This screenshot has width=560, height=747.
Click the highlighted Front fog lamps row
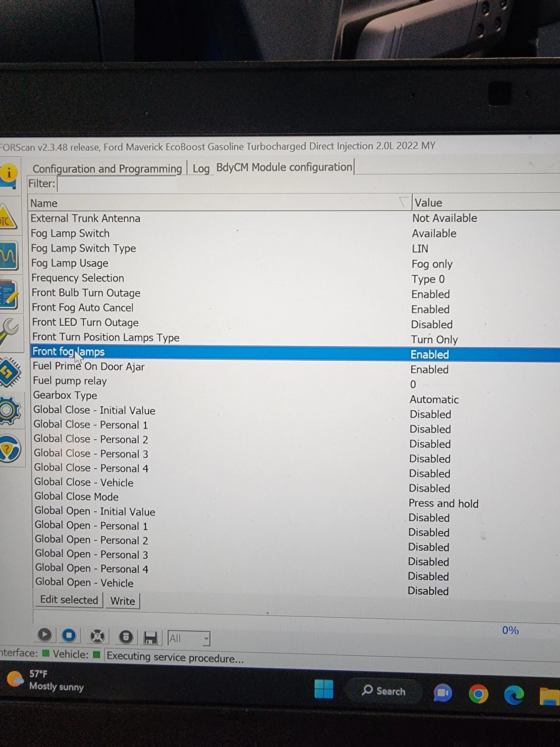coord(296,353)
